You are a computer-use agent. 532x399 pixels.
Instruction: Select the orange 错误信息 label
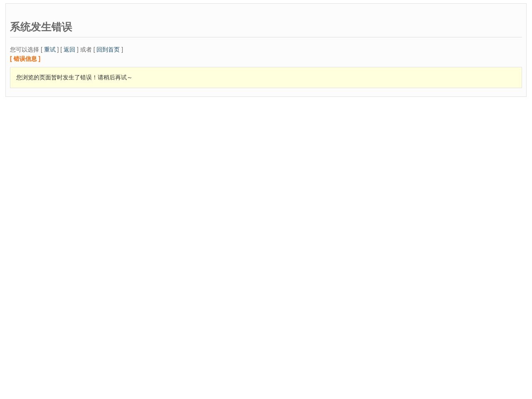tap(25, 59)
